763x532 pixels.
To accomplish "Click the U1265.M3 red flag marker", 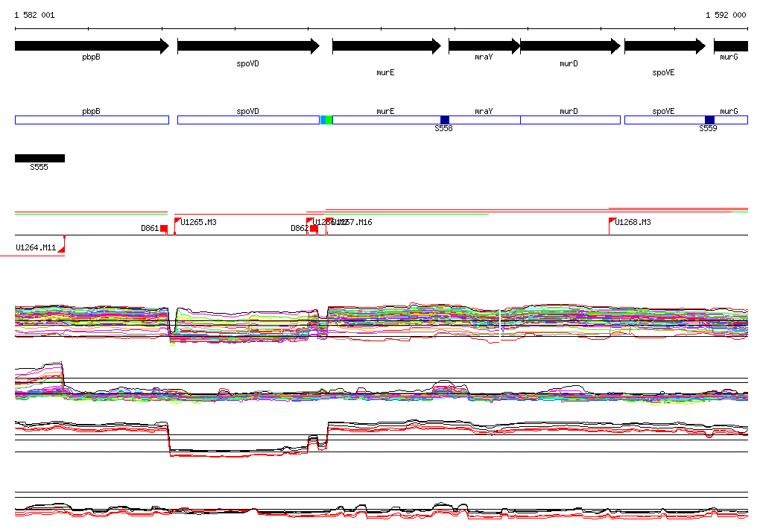I will click(177, 221).
